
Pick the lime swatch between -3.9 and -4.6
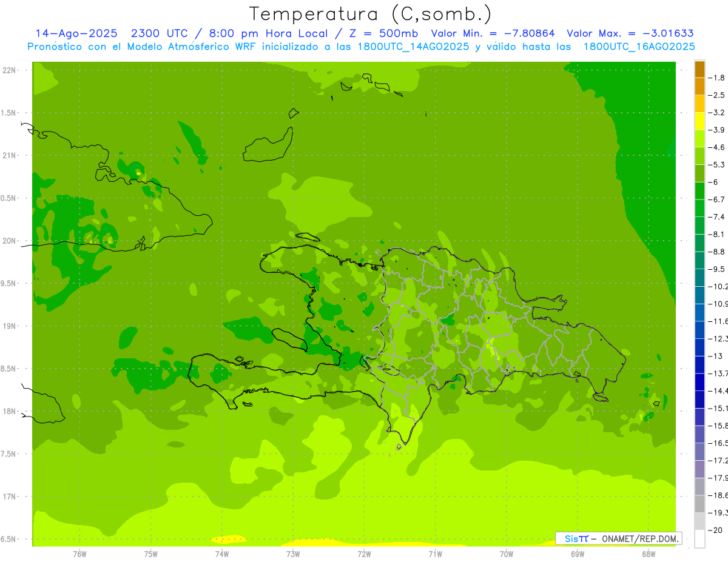tap(699, 139)
